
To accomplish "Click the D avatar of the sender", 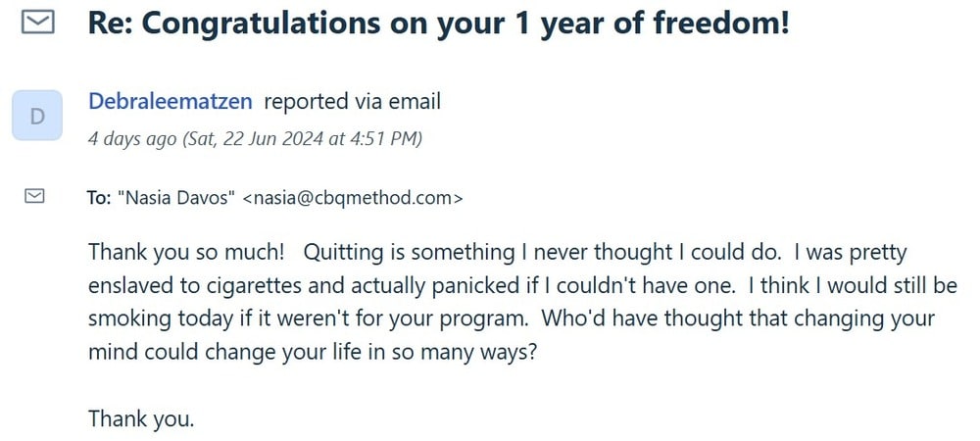I will (37, 118).
